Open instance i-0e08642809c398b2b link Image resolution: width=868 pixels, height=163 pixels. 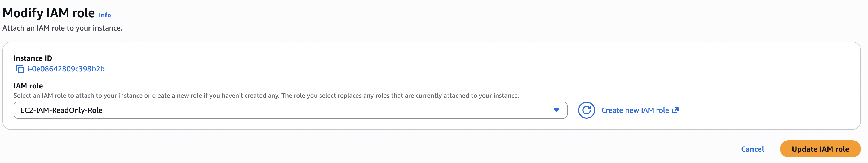[x=66, y=69]
